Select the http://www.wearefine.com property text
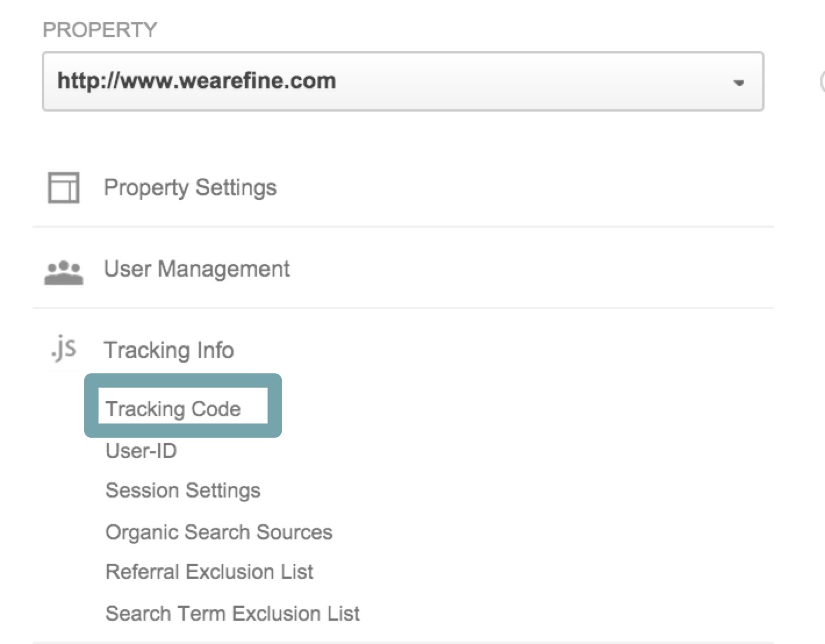This screenshot has width=825, height=644. click(x=196, y=81)
